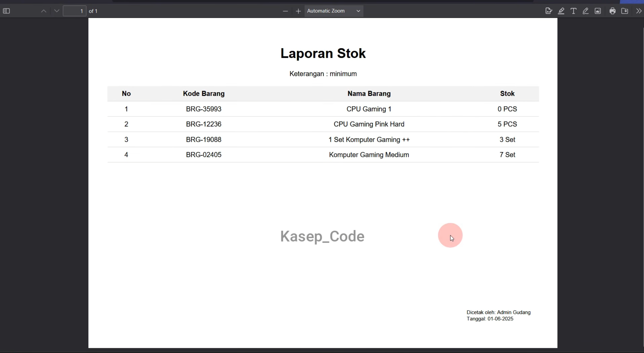Click the stock value '5 PCS'
Screen dimensions: 644x353
point(507,124)
